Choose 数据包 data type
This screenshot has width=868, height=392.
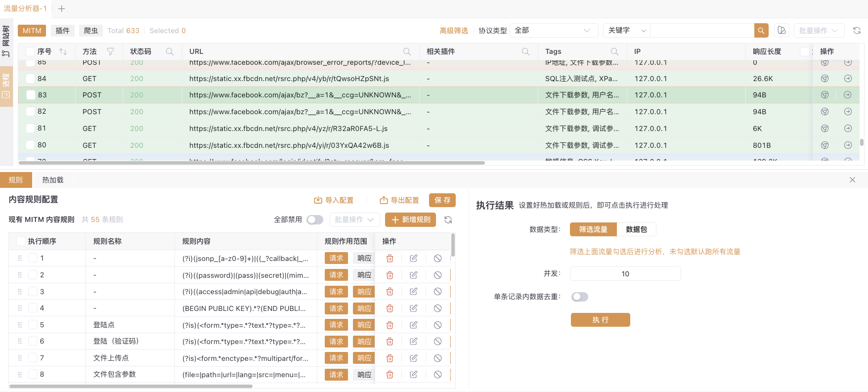click(x=636, y=229)
